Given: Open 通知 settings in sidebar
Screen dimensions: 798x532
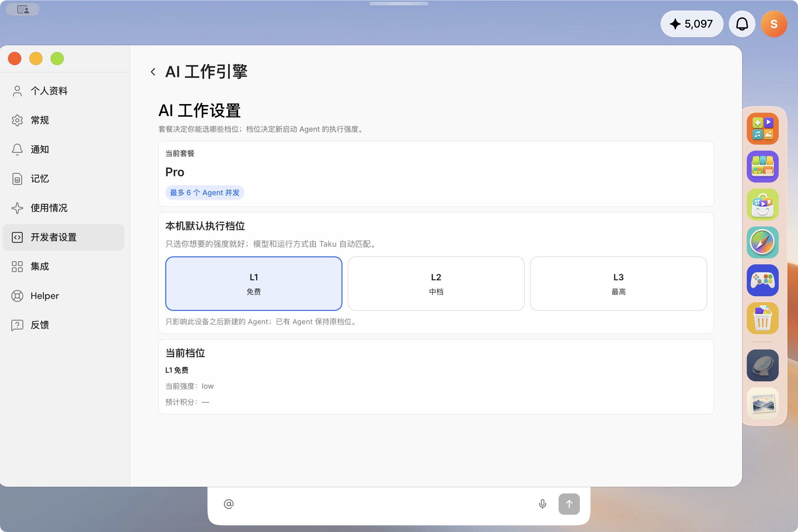Looking at the screenshot, I should pos(64,149).
